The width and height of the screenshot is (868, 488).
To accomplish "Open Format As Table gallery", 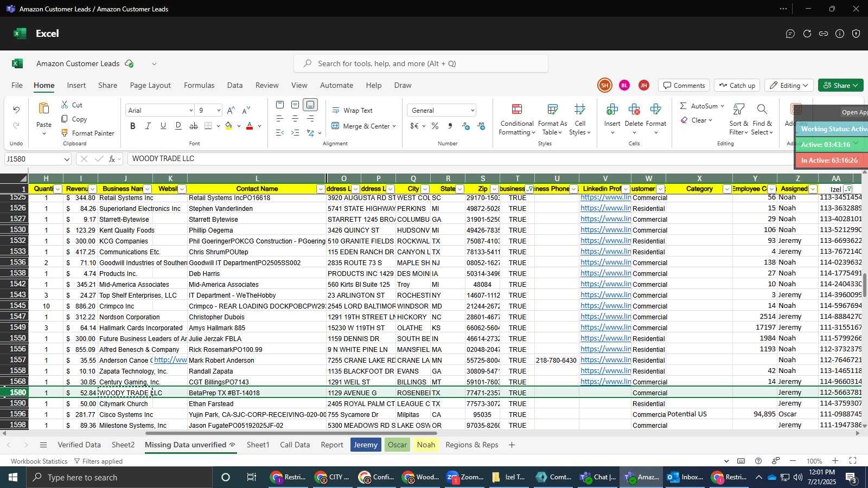I will (x=552, y=119).
